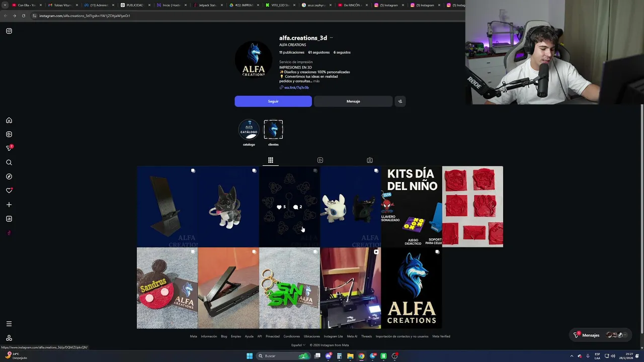Open the Windows Start button
The width and height of the screenshot is (644, 362).
click(x=250, y=356)
